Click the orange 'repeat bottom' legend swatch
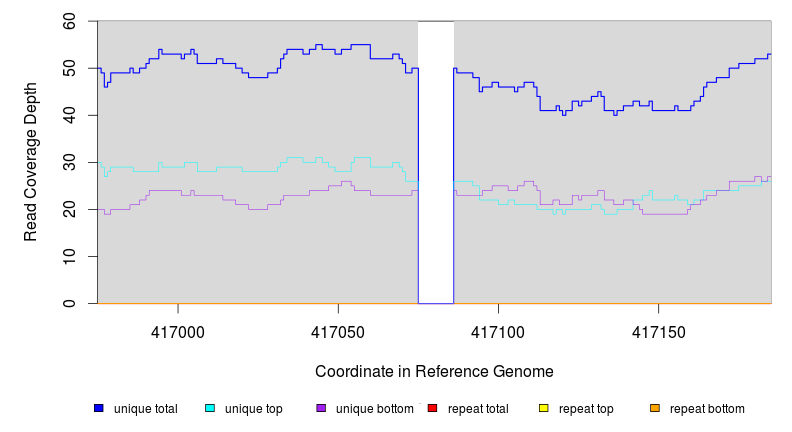This screenshot has height=432, width=792. pos(655,408)
